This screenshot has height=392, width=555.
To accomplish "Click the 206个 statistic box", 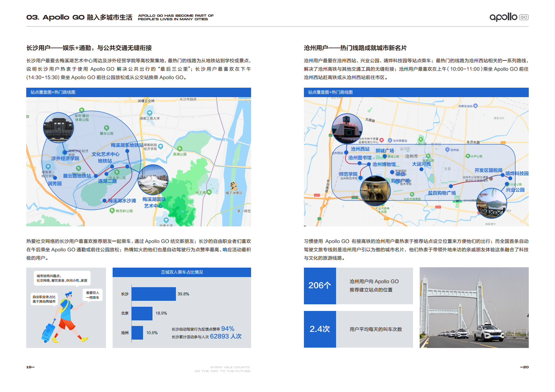I will tap(320, 286).
